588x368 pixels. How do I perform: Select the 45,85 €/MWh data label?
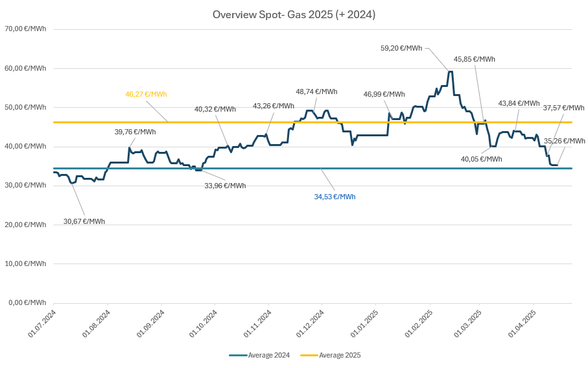[475, 59]
